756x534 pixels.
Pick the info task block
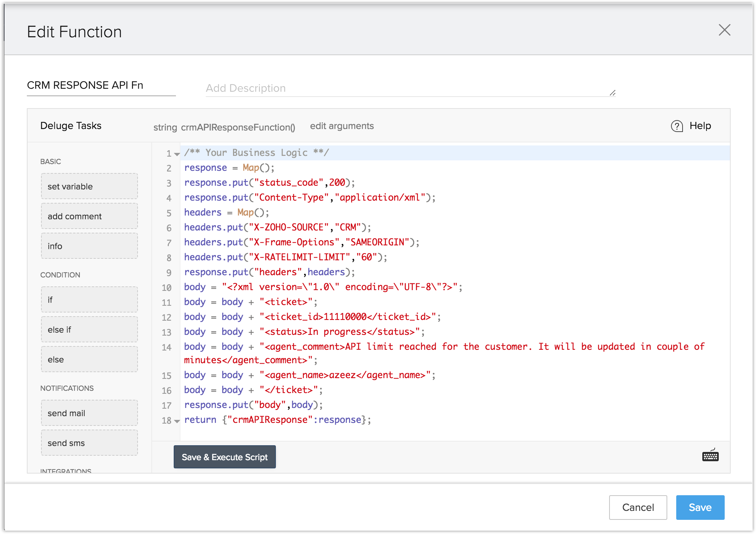(x=89, y=246)
